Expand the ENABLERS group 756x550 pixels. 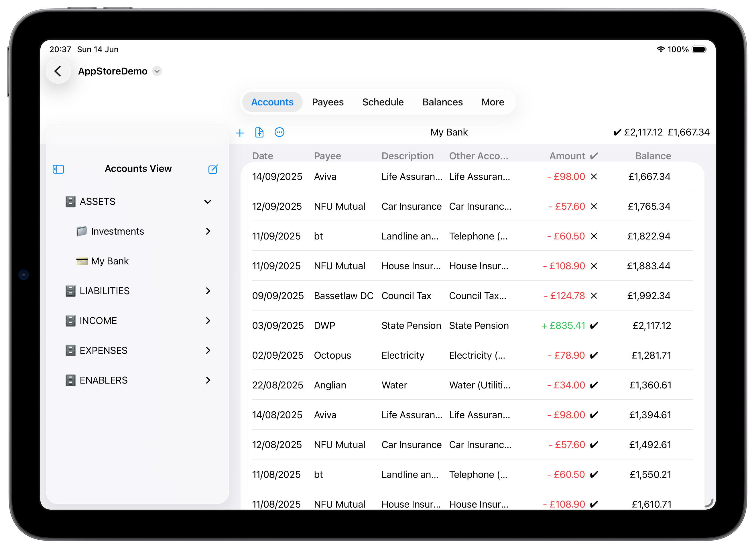[208, 380]
